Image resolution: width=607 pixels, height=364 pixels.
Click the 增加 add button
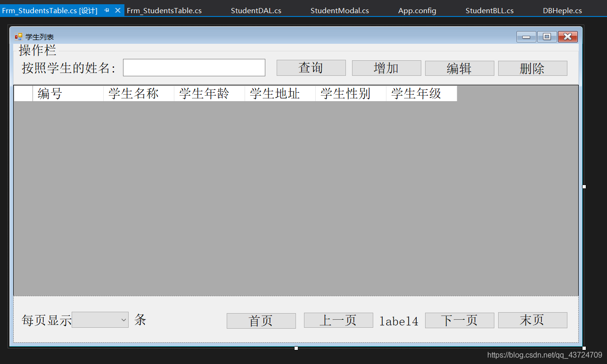(x=386, y=68)
